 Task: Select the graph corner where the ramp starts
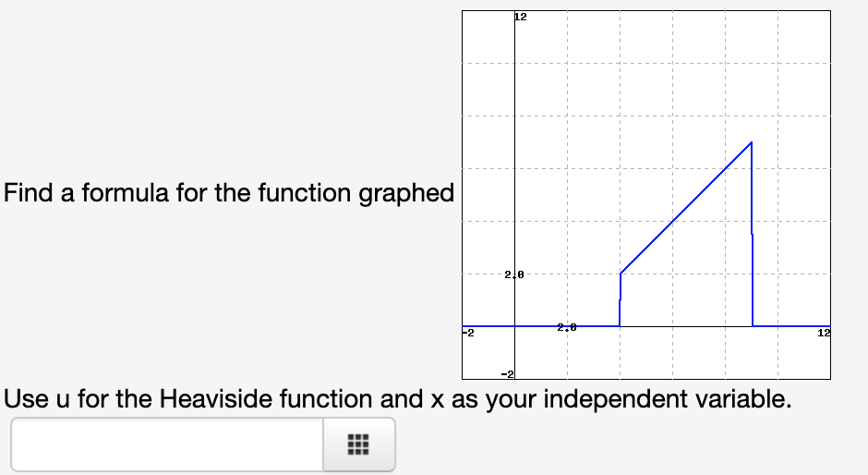(x=621, y=274)
